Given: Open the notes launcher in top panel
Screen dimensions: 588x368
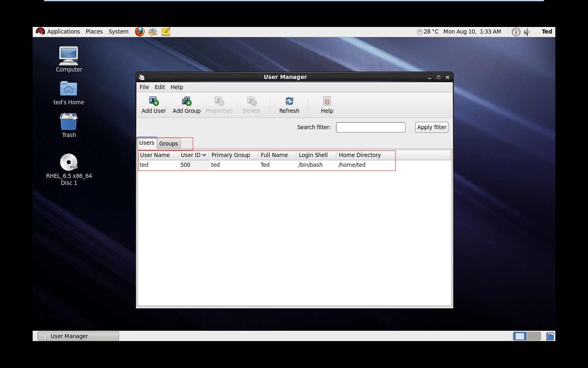Looking at the screenshot, I should pos(166,31).
